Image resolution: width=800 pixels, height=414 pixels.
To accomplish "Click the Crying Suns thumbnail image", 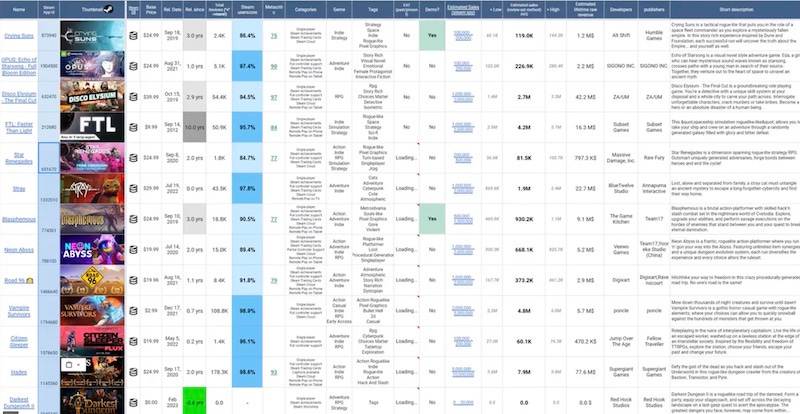I will (92, 35).
